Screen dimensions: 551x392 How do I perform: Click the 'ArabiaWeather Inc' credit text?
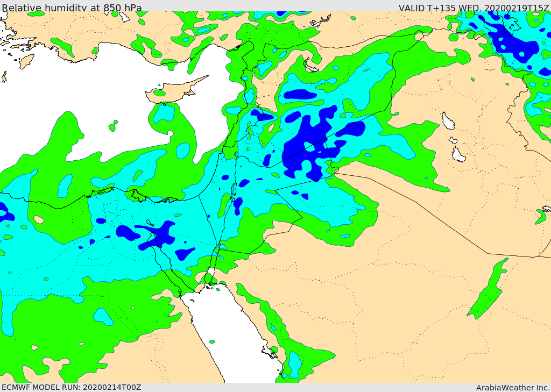[513, 388]
